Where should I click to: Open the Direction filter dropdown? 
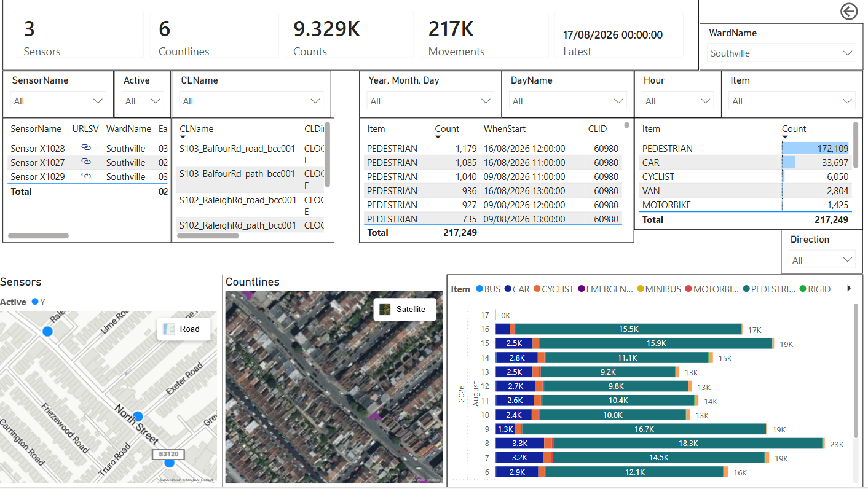pos(822,260)
